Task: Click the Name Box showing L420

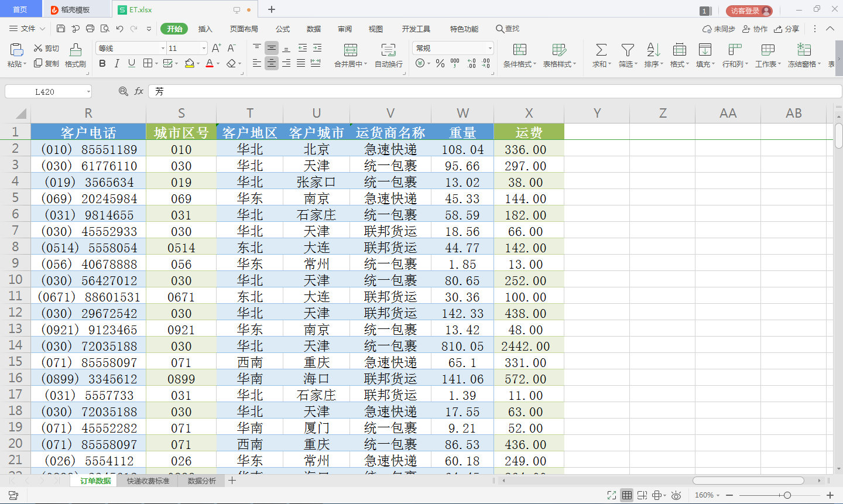Action: 44,91
